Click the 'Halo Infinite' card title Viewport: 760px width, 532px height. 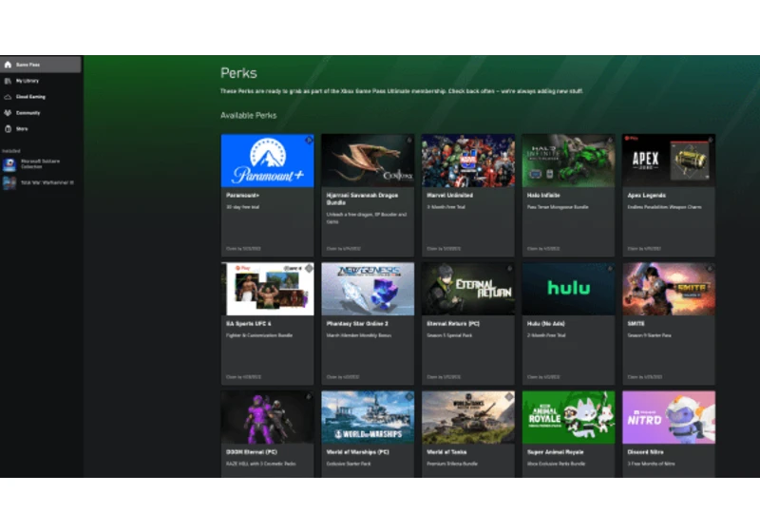(543, 196)
